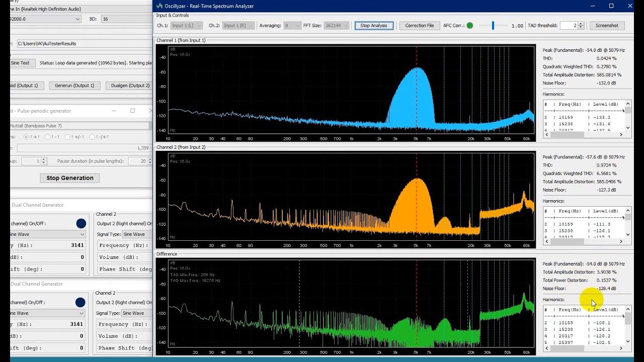
Task: Click Difference Total Power Distortion '0.1537 %'
Action: [x=607, y=281]
